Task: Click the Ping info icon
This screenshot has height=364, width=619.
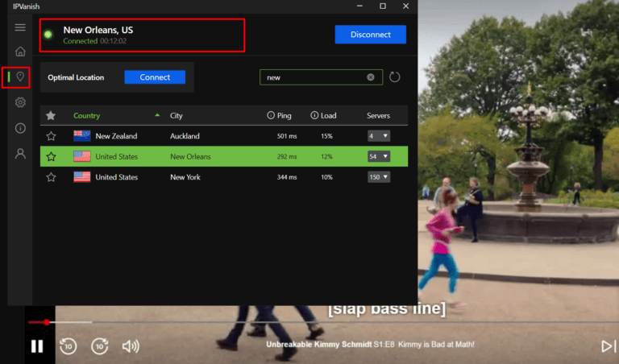Action: click(271, 115)
